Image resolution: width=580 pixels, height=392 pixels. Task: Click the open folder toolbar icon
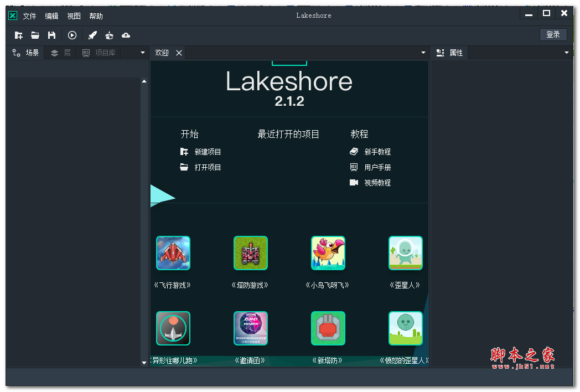click(35, 35)
